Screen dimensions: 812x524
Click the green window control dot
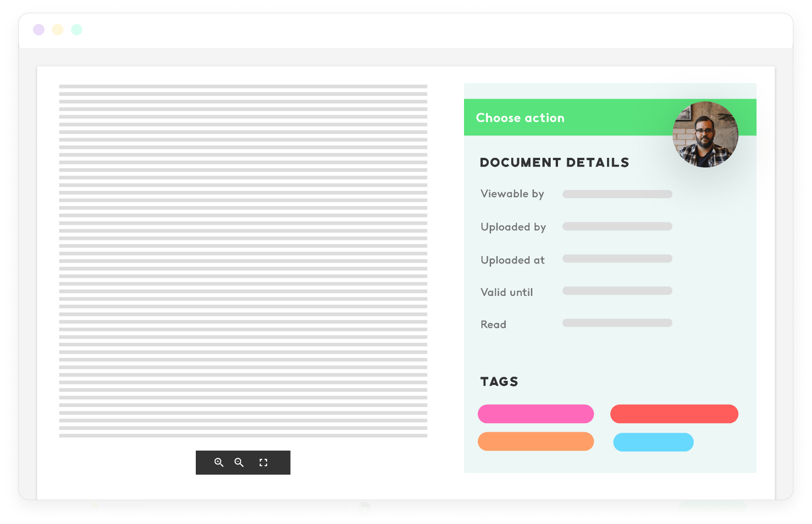(77, 29)
